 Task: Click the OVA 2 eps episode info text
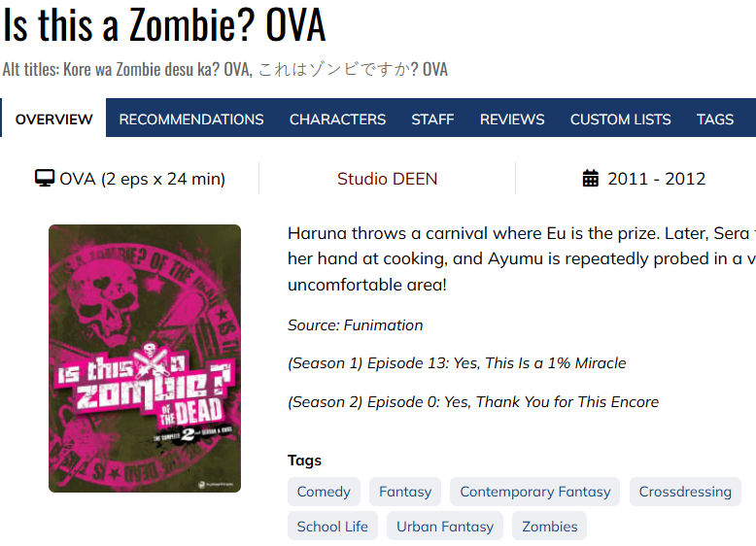[x=142, y=179]
